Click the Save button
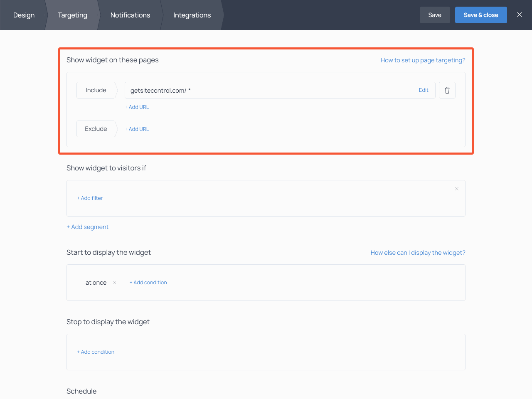The height and width of the screenshot is (399, 532). (x=435, y=15)
